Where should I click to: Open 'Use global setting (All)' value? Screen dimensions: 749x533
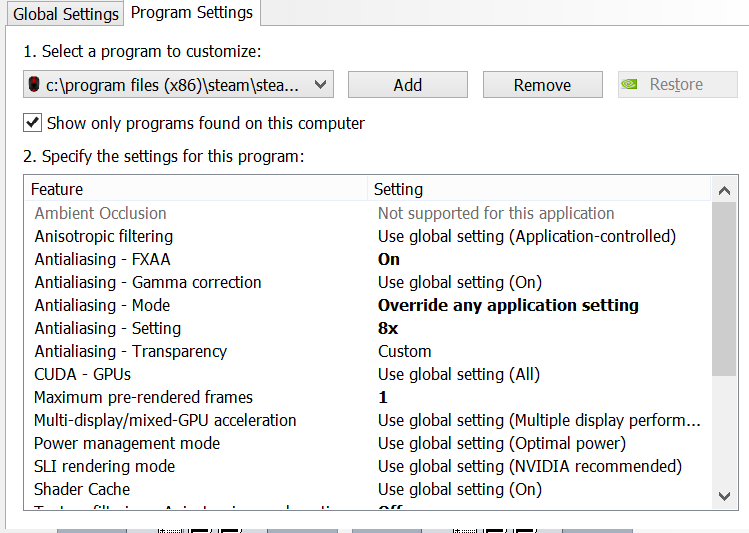459,374
